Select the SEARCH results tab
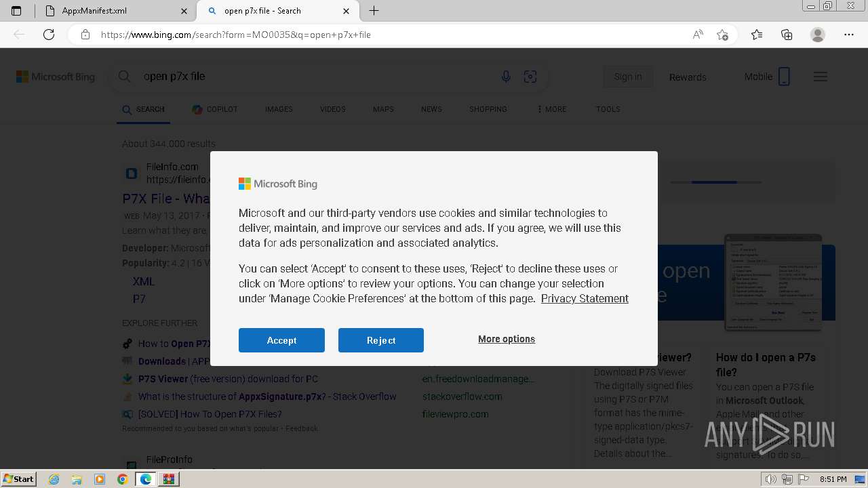 tap(143, 109)
